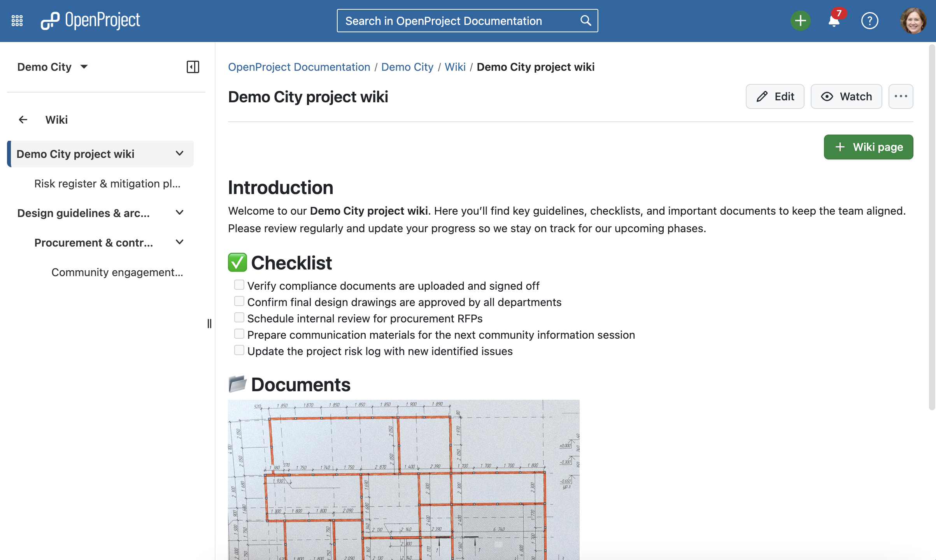Click Demo City breadcrumb link
This screenshot has width=936, height=560.
pyautogui.click(x=407, y=67)
